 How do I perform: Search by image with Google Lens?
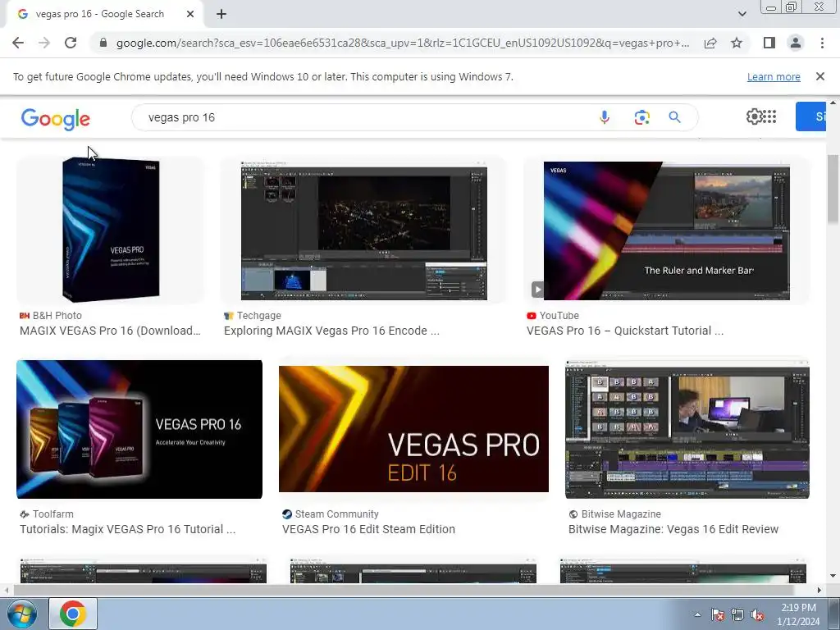tap(641, 117)
